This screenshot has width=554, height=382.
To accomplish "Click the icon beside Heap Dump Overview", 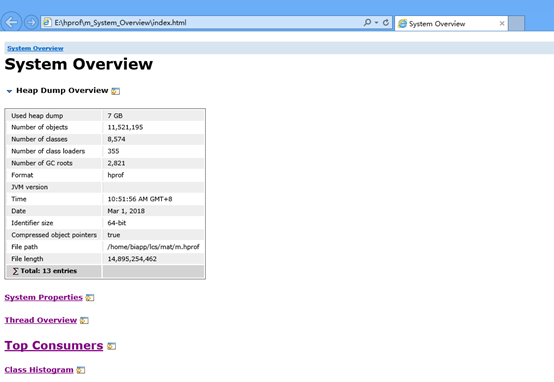I will (116, 91).
